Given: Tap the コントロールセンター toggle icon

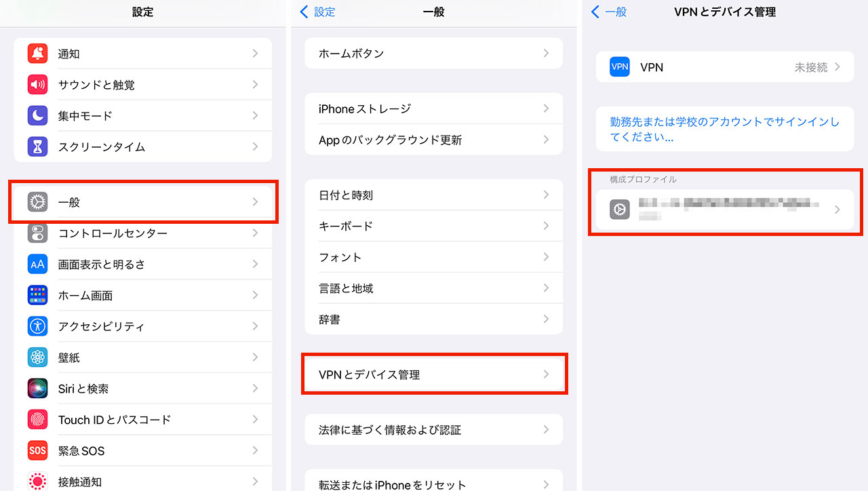Looking at the screenshot, I should click(x=37, y=233).
